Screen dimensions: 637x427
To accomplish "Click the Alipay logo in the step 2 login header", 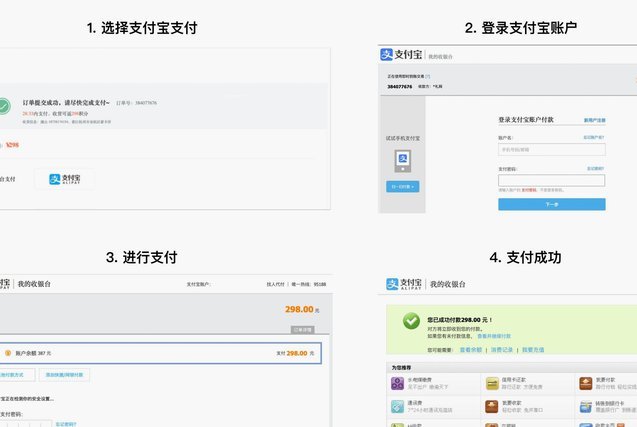I will (x=401, y=54).
